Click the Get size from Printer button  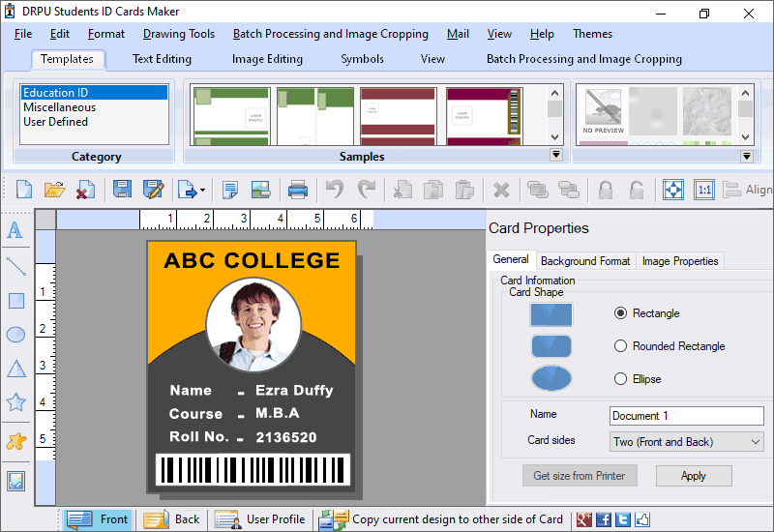580,476
